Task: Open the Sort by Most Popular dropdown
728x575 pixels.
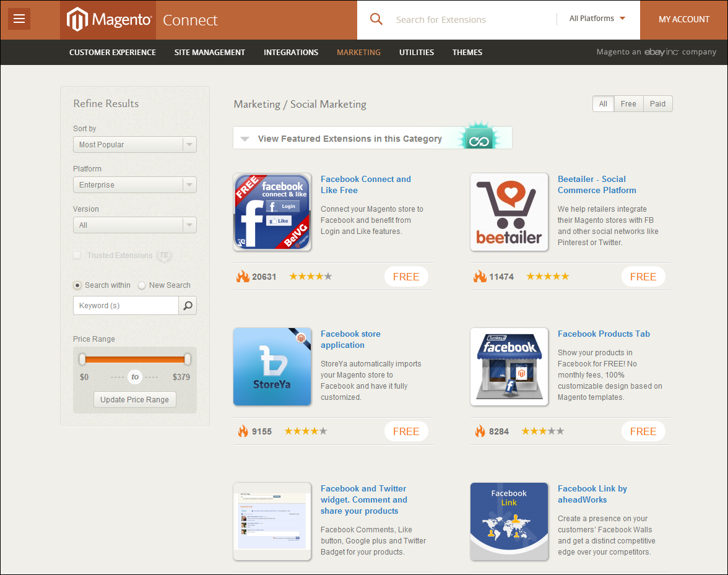Action: [x=135, y=144]
